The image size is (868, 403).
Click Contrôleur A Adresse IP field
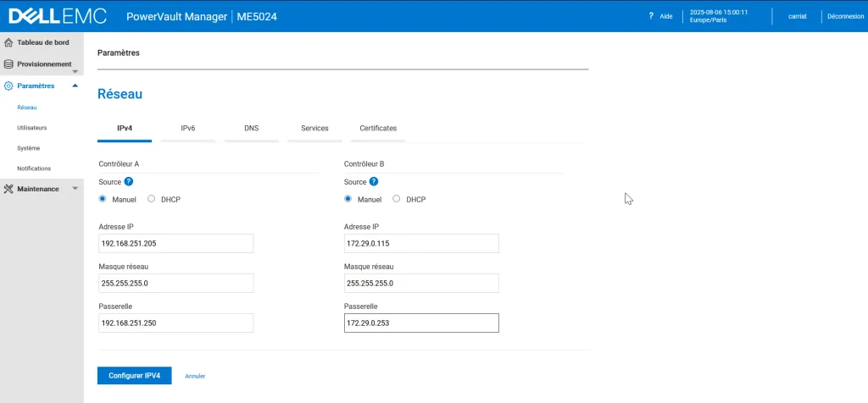click(175, 244)
